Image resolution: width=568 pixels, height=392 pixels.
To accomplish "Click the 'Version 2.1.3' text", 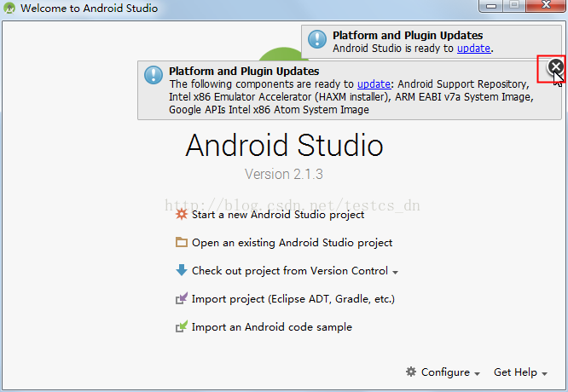I will click(284, 174).
